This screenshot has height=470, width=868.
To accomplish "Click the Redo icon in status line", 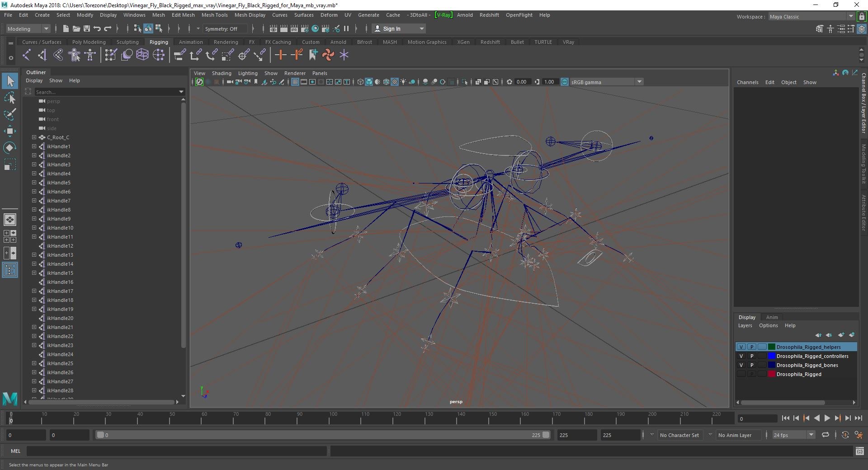I will coord(108,28).
